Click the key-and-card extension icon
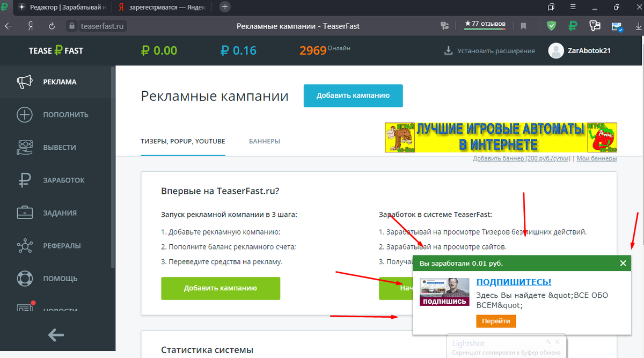644x358 pixels. point(595,26)
